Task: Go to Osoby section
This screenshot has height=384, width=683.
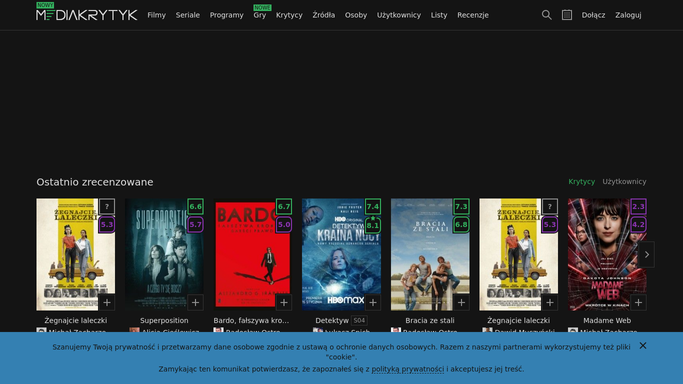Action: (x=356, y=15)
